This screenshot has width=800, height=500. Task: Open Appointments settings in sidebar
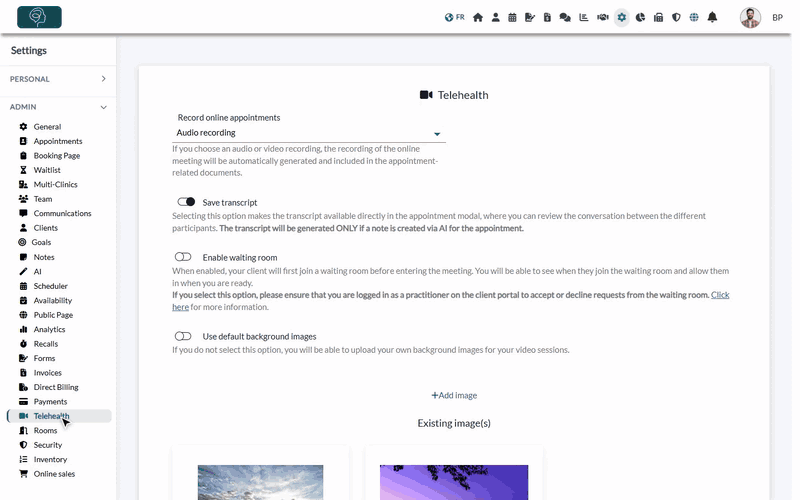point(58,141)
